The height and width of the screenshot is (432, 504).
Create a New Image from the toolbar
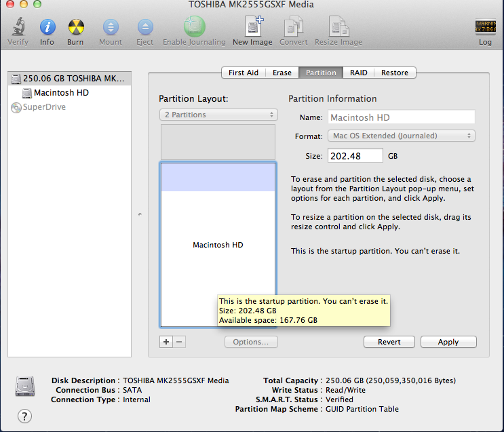tap(253, 26)
